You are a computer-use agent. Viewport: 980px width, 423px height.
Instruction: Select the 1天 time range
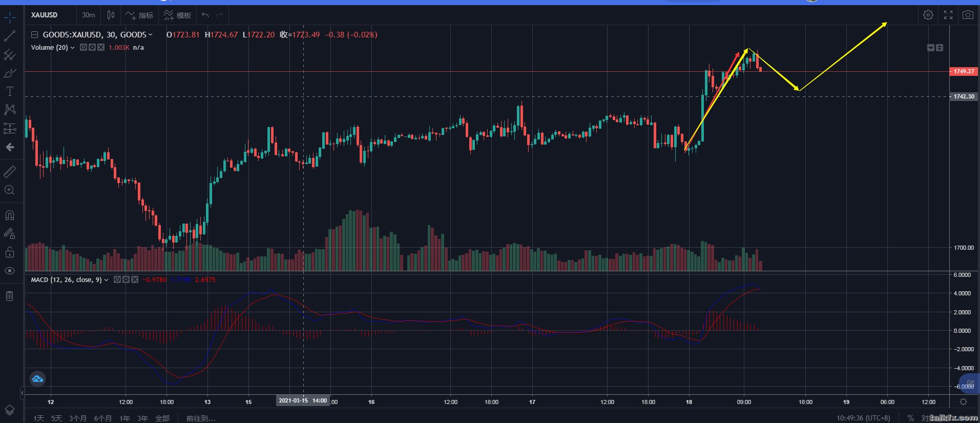[x=39, y=418]
